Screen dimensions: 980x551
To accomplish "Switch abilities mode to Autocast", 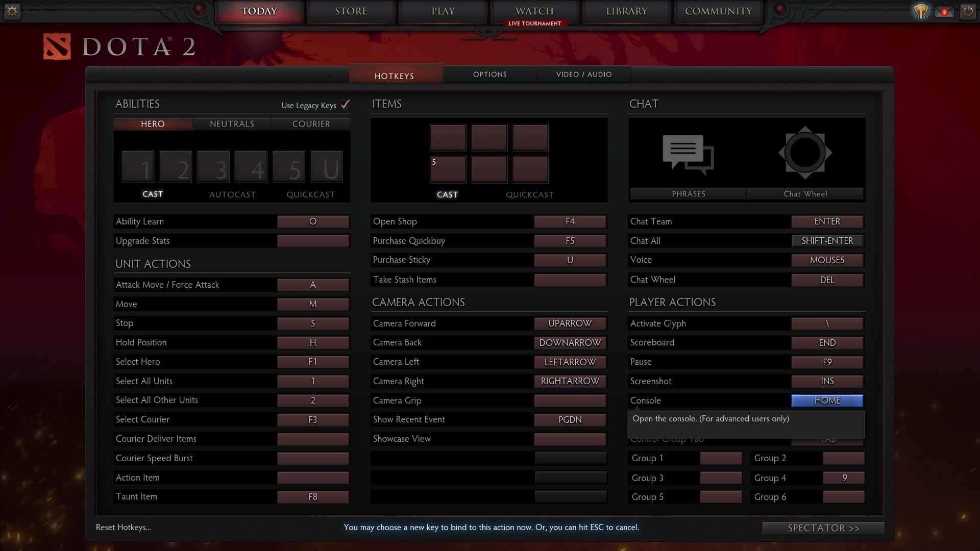I will coord(232,194).
